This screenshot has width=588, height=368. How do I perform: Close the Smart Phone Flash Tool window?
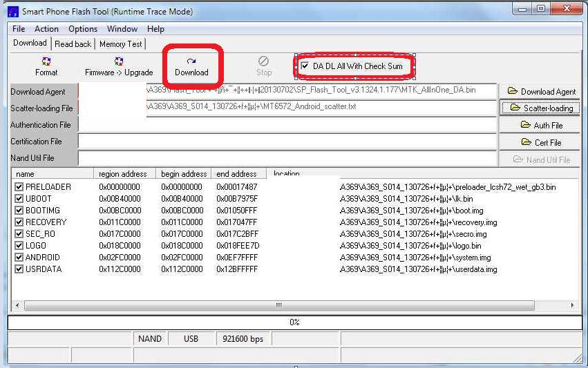pyautogui.click(x=567, y=8)
